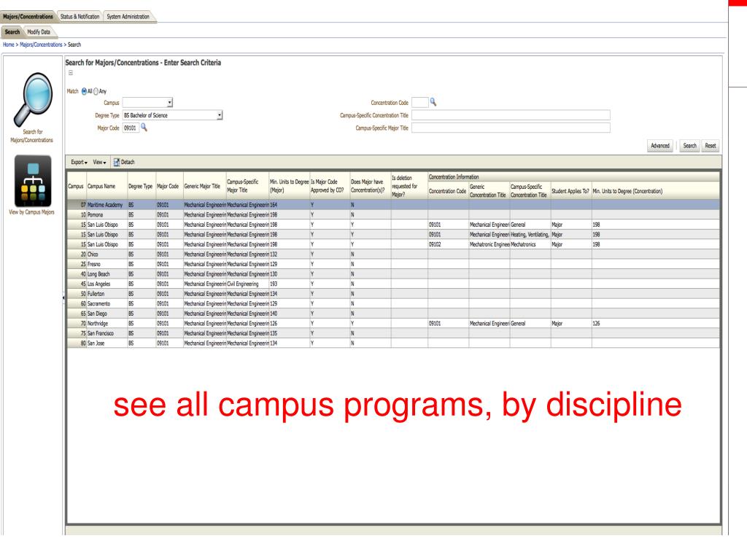747x560 pixels.
Task: Select the Fullerton row
Action: point(393,294)
